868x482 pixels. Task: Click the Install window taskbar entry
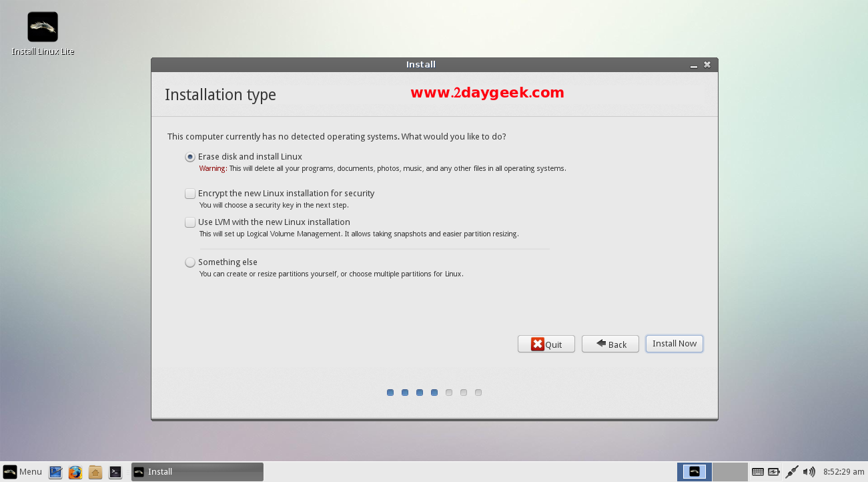pos(197,472)
